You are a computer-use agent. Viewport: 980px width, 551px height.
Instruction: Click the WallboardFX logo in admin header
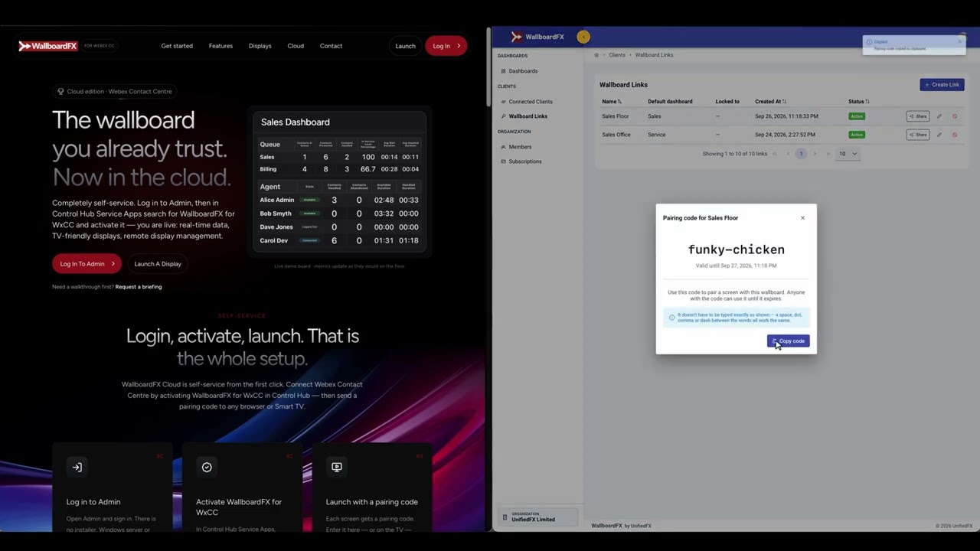[x=537, y=37]
